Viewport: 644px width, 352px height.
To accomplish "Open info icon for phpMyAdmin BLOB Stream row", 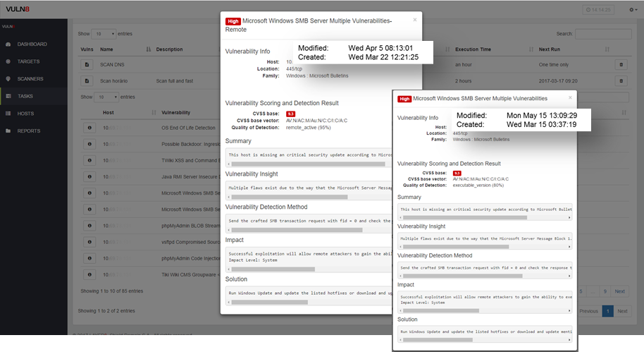I will point(89,226).
